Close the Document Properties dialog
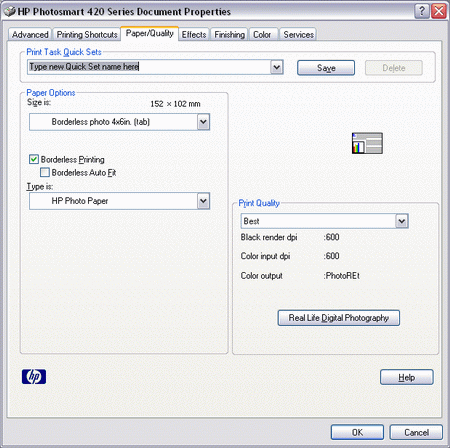450x448 pixels. (439, 11)
